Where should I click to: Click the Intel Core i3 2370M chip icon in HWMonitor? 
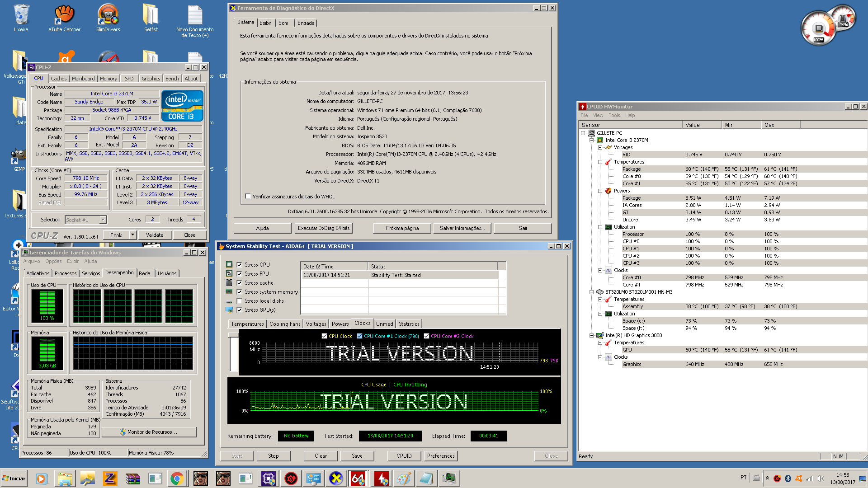coord(600,140)
